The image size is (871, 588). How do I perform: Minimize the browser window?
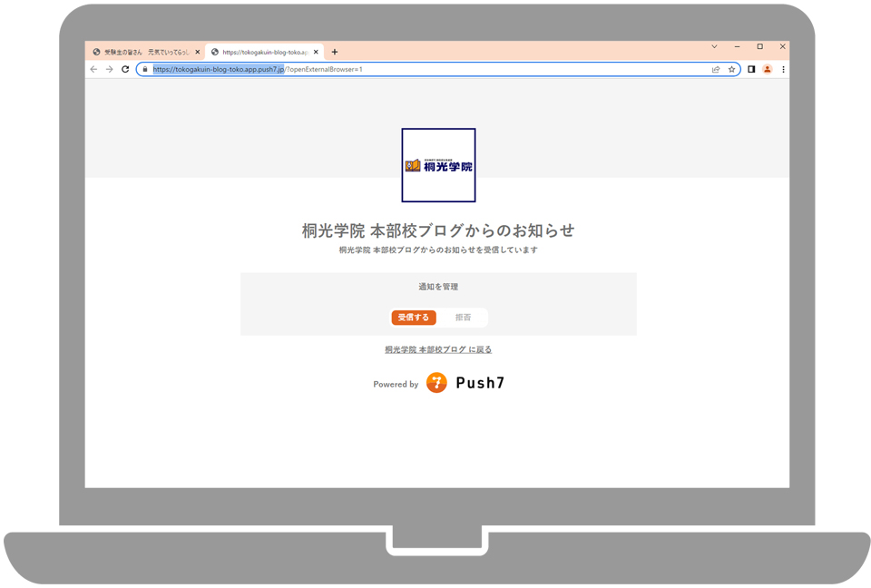point(737,46)
